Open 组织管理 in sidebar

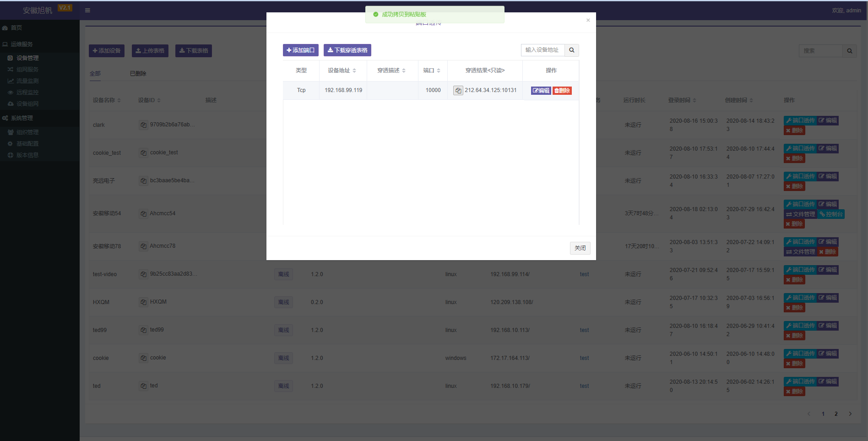pyautogui.click(x=40, y=132)
